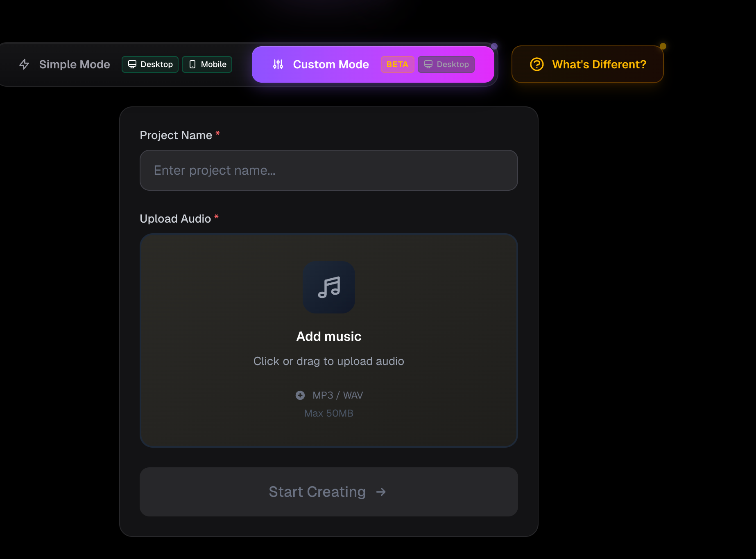Click the desktop monitor icon in Simple Mode badge
The height and width of the screenshot is (559, 756).
point(132,64)
